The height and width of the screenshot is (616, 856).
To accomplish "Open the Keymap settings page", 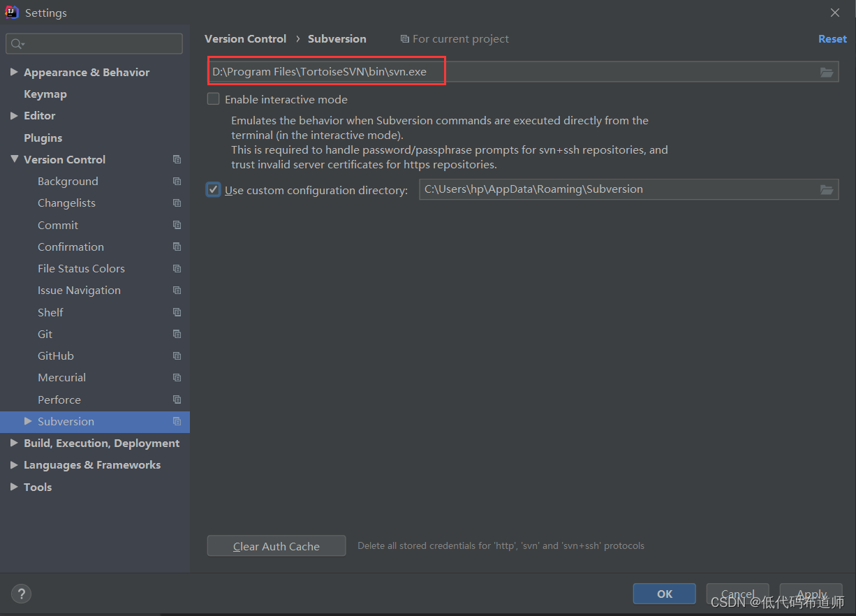I will [45, 94].
